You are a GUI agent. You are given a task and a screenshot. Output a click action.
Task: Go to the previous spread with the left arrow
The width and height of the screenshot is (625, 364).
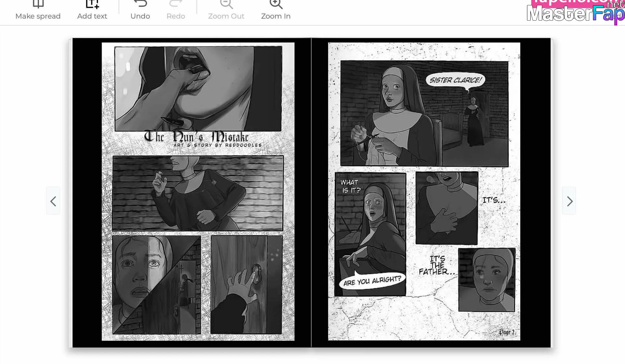tap(53, 201)
